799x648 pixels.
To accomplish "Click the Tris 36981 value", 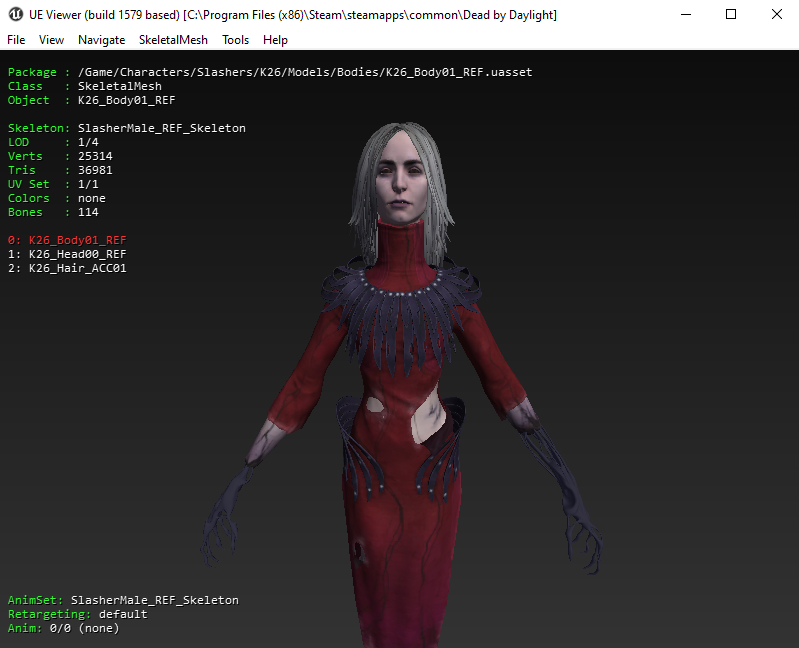I will (x=95, y=170).
